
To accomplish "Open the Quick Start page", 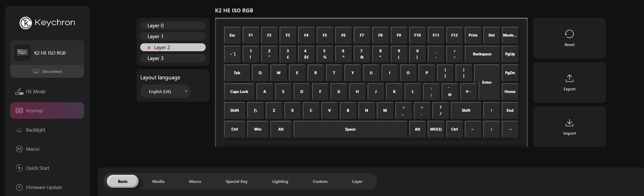I will click(x=47, y=168).
